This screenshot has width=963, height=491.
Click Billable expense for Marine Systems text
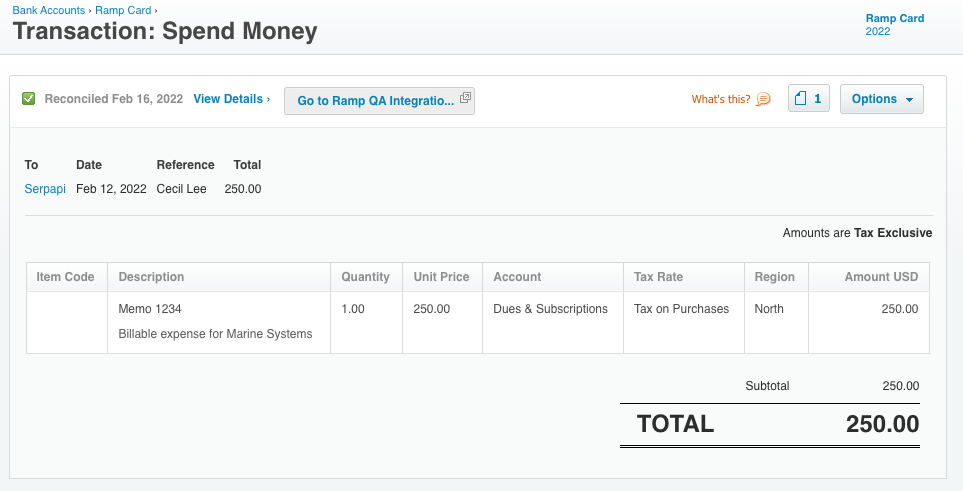click(x=215, y=334)
